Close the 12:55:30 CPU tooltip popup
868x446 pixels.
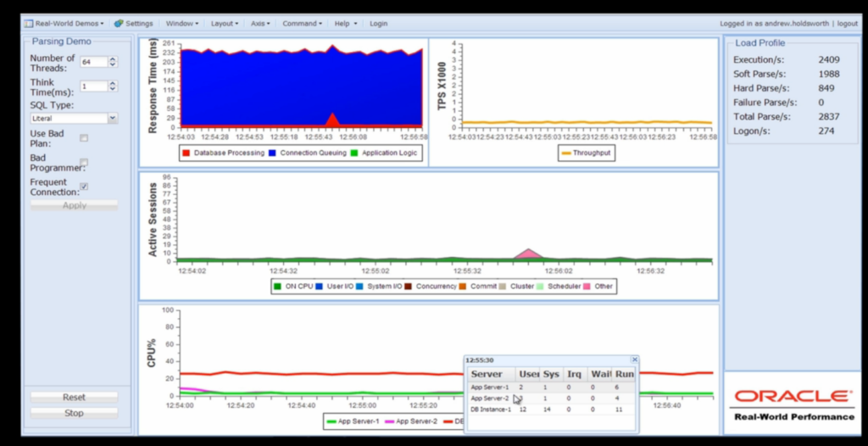634,360
